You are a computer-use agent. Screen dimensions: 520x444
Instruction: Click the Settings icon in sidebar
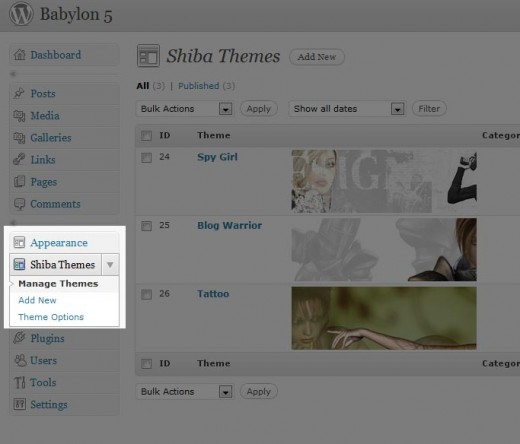[19, 404]
